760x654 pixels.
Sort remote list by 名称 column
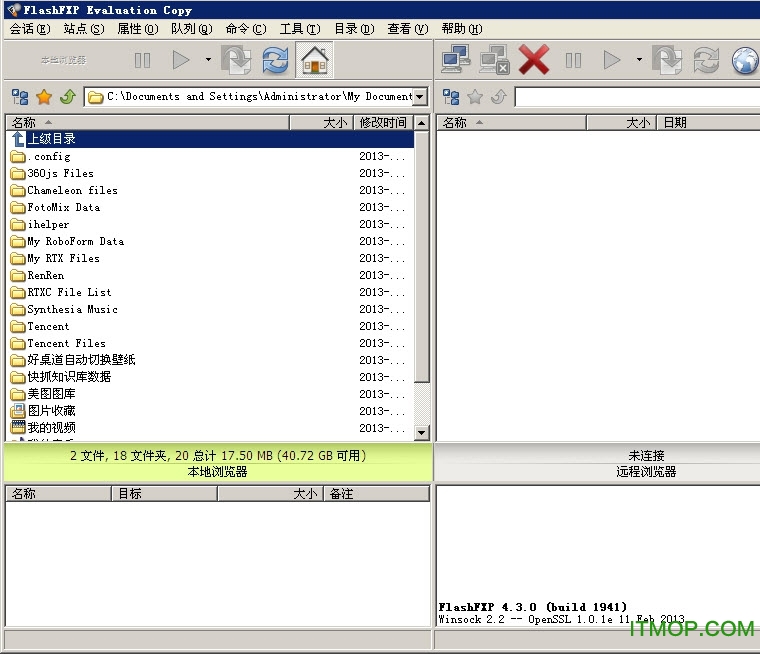[x=511, y=123]
